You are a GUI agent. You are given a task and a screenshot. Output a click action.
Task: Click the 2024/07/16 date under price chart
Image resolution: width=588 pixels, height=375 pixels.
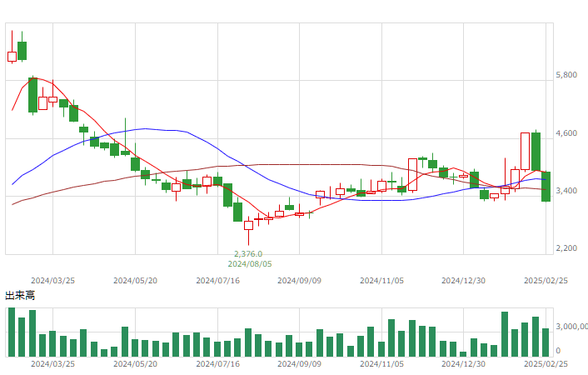pos(218,281)
